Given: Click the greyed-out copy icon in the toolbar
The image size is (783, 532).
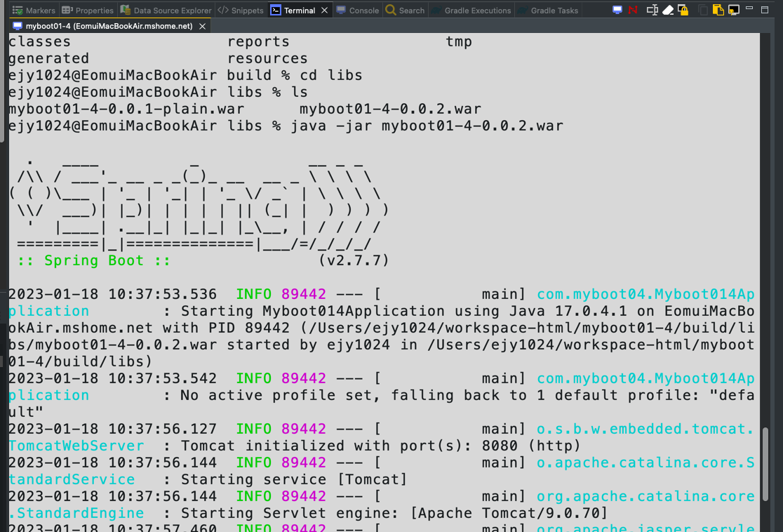Looking at the screenshot, I should (702, 10).
